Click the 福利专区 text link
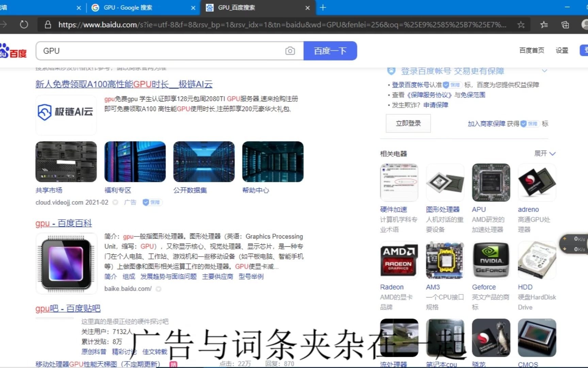Image resolution: width=588 pixels, height=368 pixels. click(x=118, y=190)
